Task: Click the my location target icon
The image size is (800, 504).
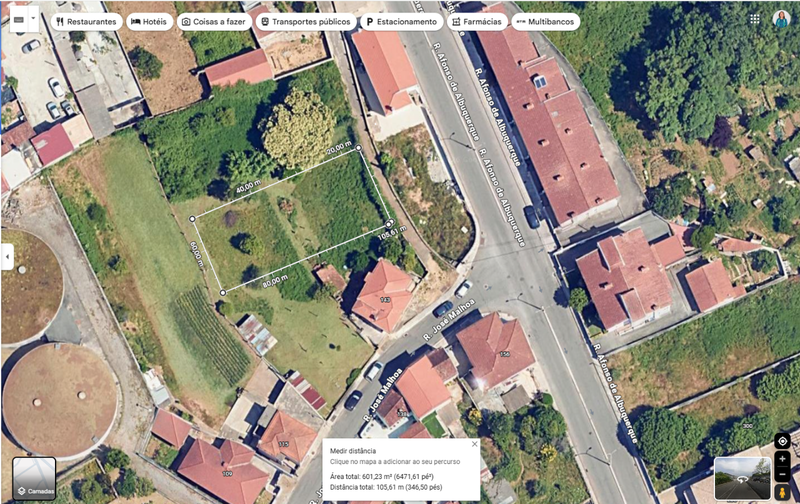Action: pos(782,441)
